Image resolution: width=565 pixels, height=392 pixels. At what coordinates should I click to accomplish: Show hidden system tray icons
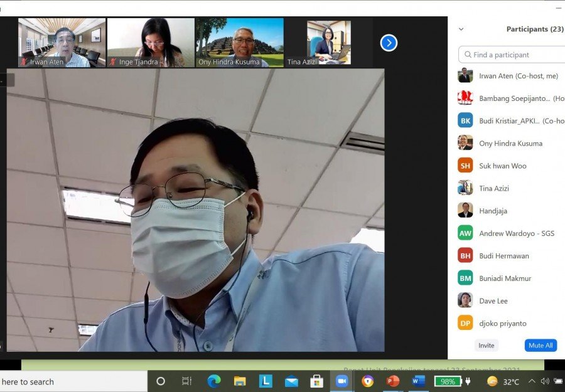532,381
